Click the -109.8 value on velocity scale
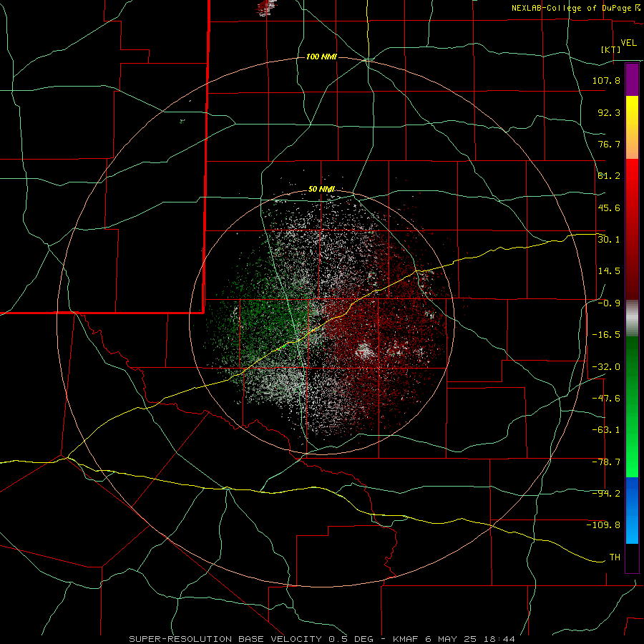 click(603, 525)
